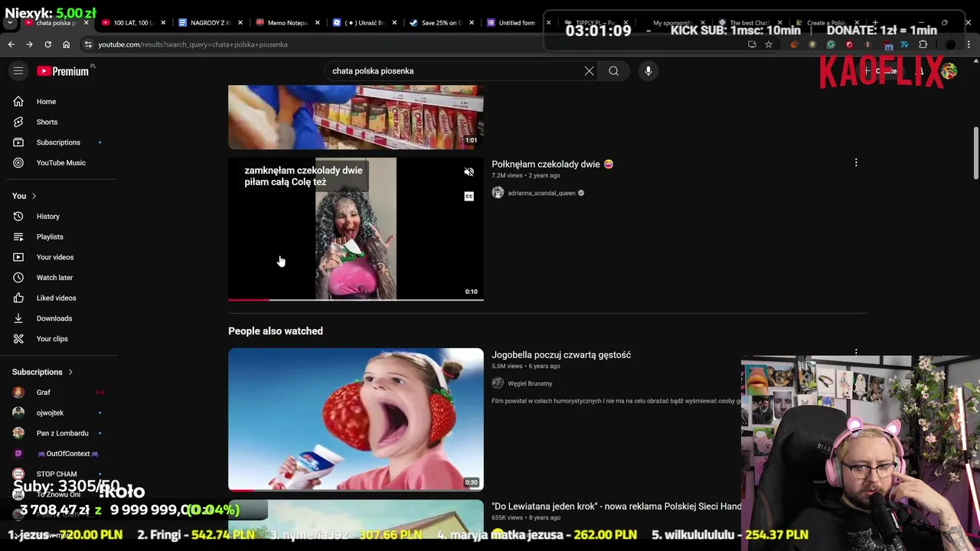Screen dimensions: 980x551
Task: Click the browser address bar URL
Action: (x=193, y=44)
